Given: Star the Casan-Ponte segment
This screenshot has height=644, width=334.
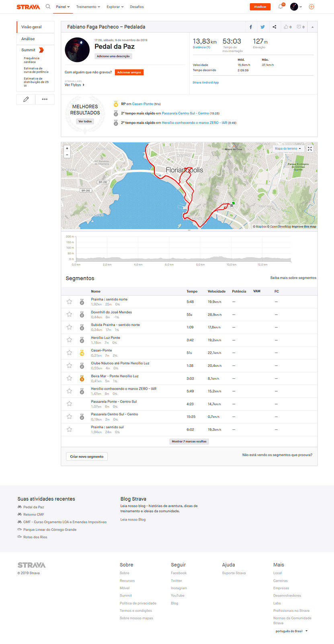Looking at the screenshot, I should pyautogui.click(x=70, y=353).
